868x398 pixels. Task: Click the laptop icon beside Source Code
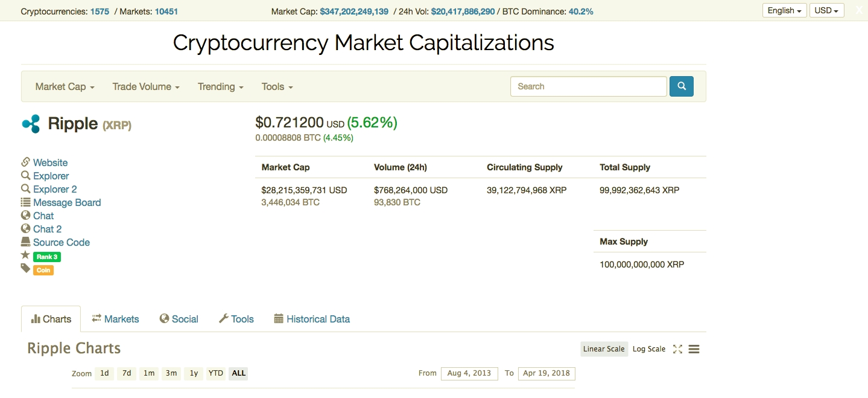point(25,242)
